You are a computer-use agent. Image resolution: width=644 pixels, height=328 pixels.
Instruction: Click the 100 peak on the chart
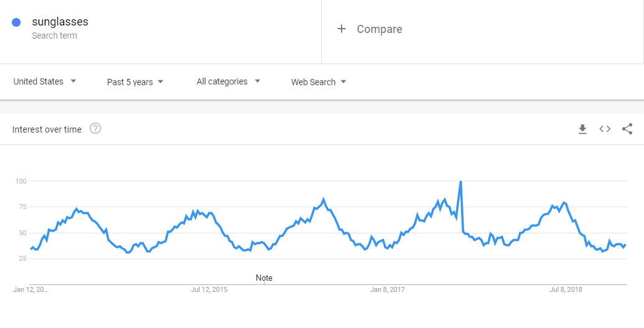460,181
